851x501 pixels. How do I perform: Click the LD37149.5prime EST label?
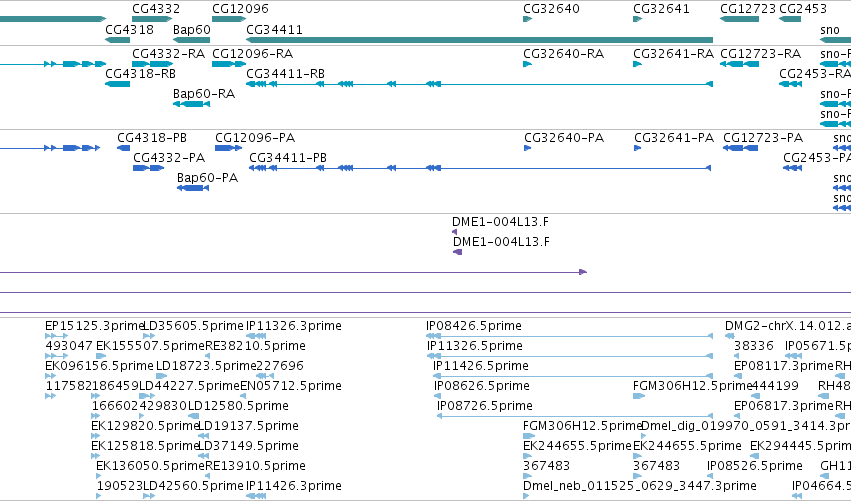pos(248,446)
